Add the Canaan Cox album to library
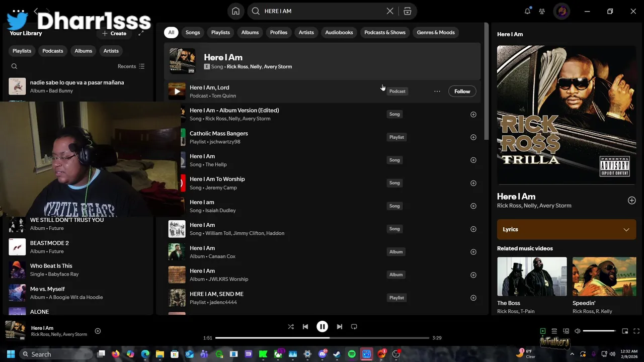 pos(473,252)
